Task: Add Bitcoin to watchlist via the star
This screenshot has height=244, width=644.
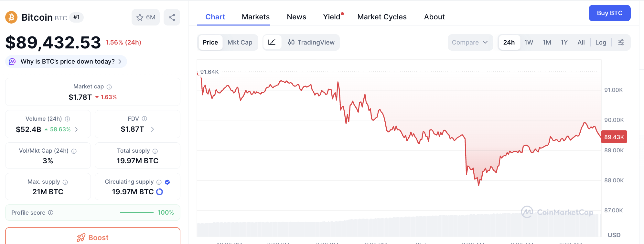Action: pos(140,17)
